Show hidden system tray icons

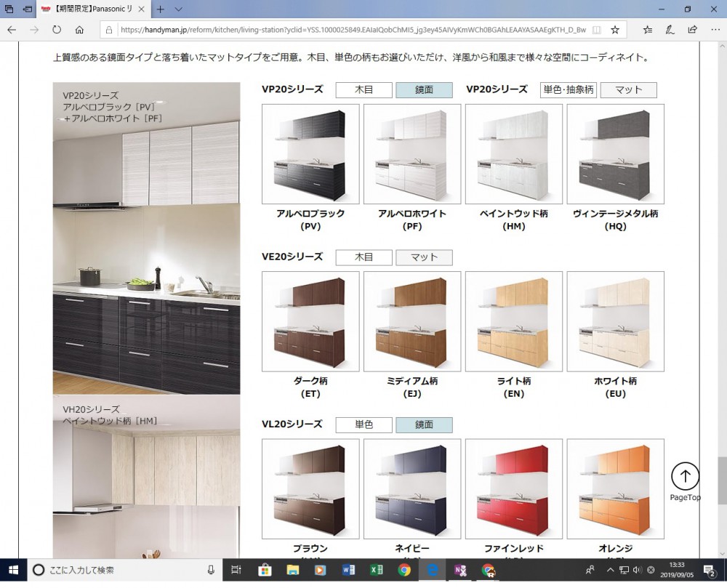click(x=611, y=570)
